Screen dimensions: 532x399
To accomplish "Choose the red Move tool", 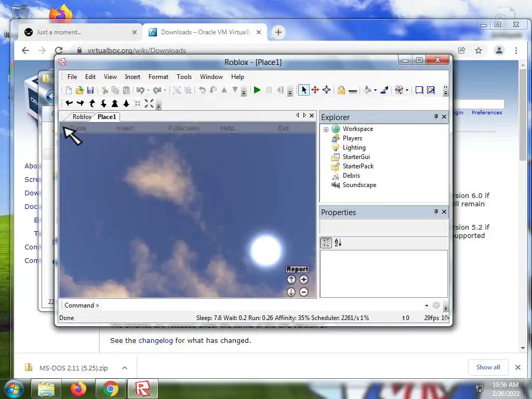I will click(x=315, y=90).
